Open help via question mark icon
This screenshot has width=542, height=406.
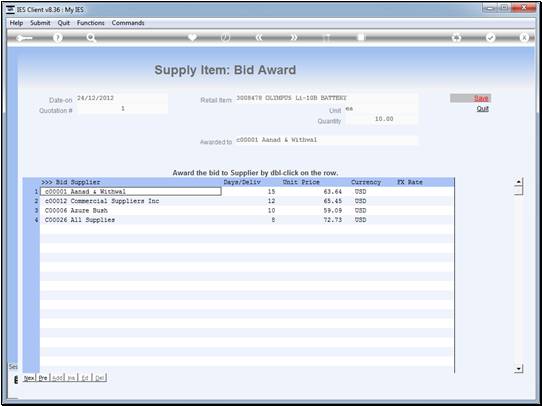click(x=58, y=38)
